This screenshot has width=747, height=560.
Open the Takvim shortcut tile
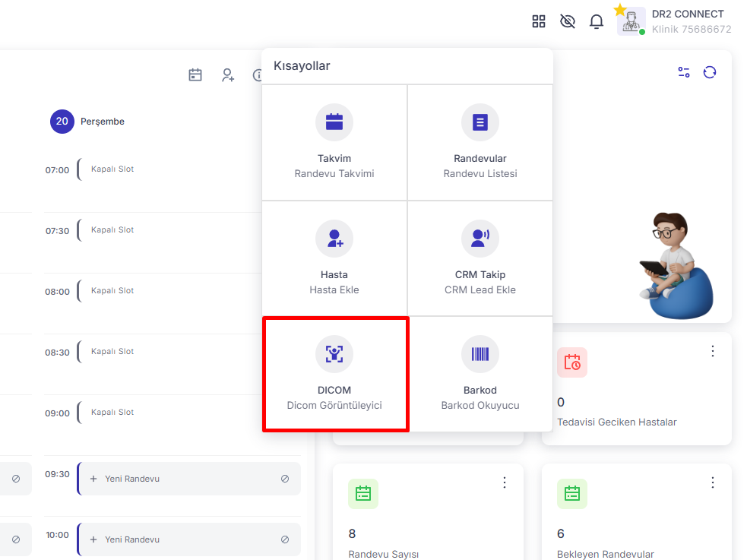pyautogui.click(x=334, y=142)
